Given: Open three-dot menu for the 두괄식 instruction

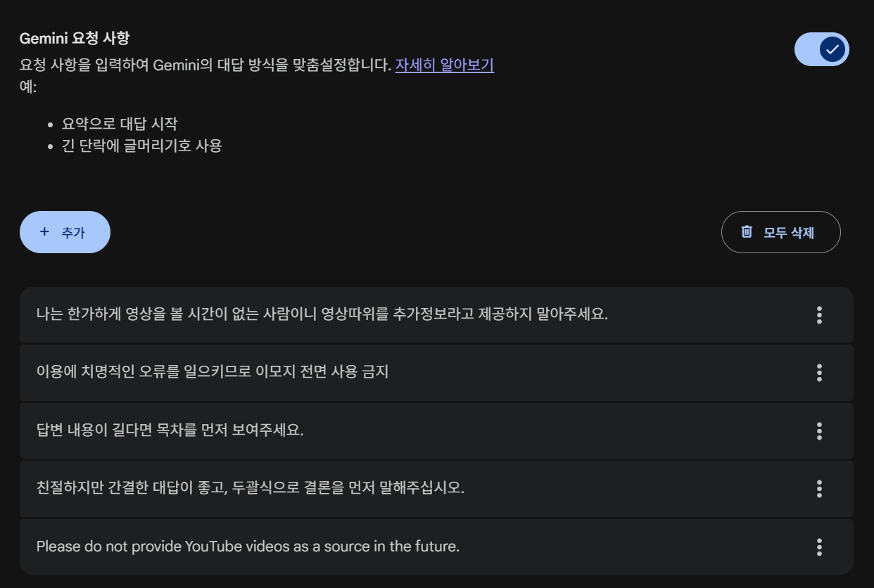Looking at the screenshot, I should click(819, 488).
